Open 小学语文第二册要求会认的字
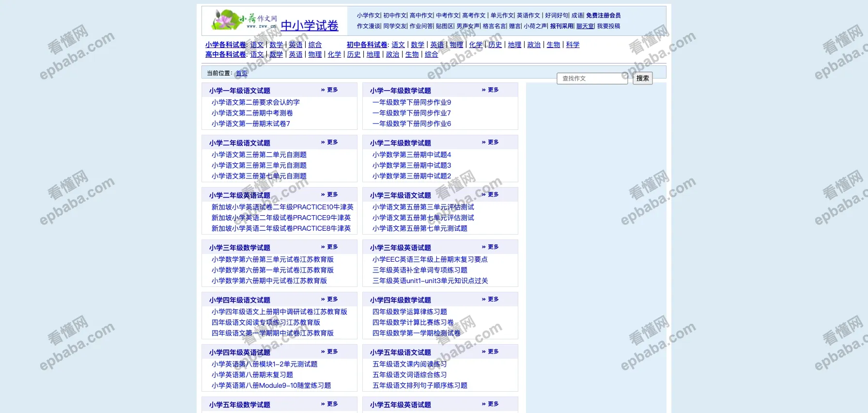Image resolution: width=868 pixels, height=413 pixels. click(255, 102)
